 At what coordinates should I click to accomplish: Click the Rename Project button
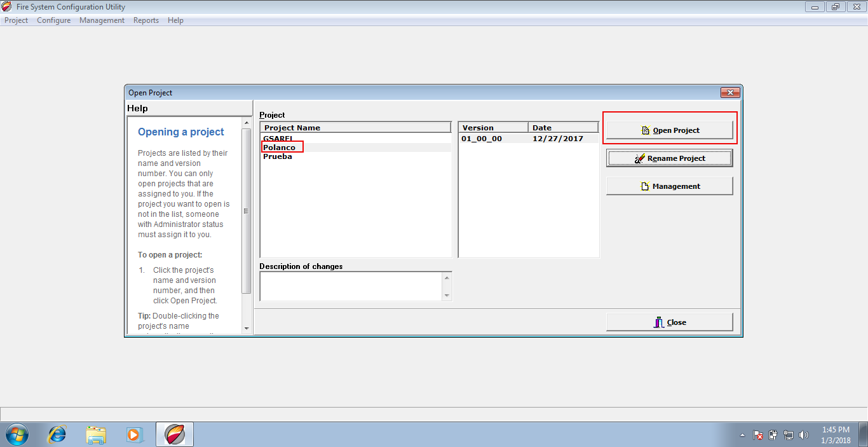669,158
